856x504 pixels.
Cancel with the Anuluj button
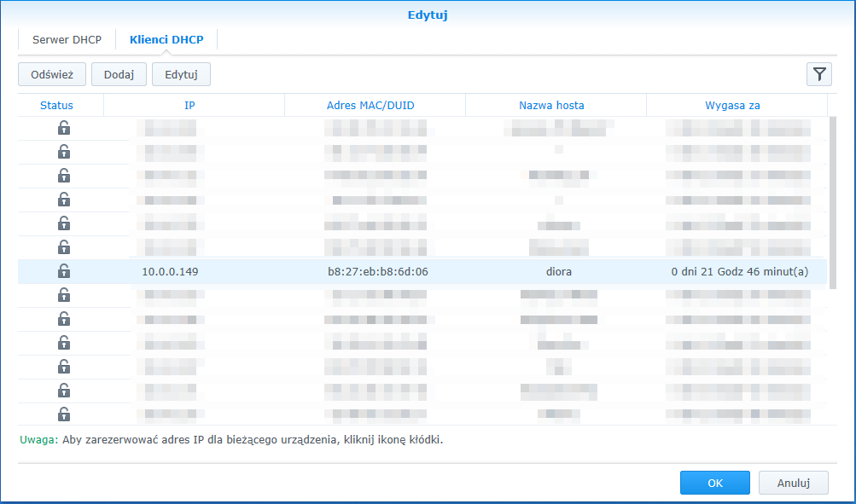pos(793,483)
